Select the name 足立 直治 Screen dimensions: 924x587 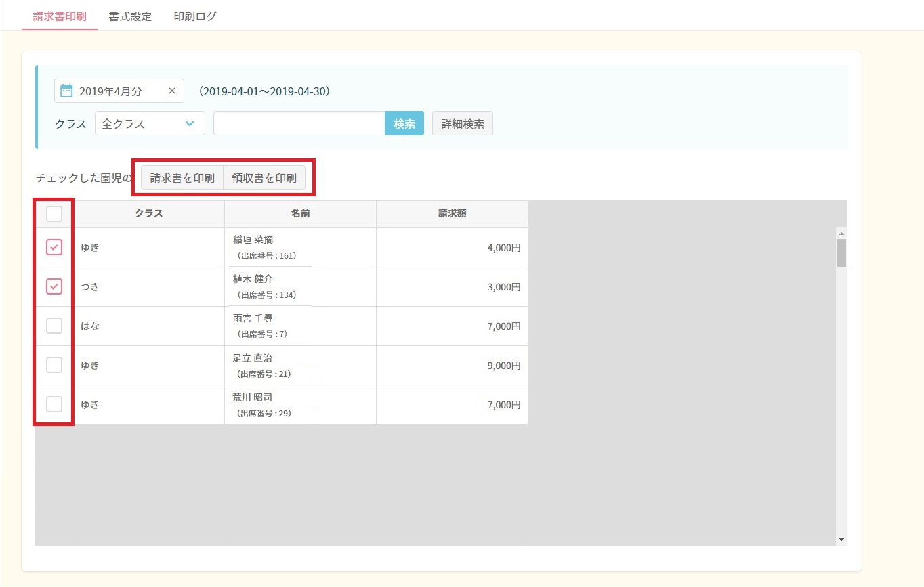[253, 357]
